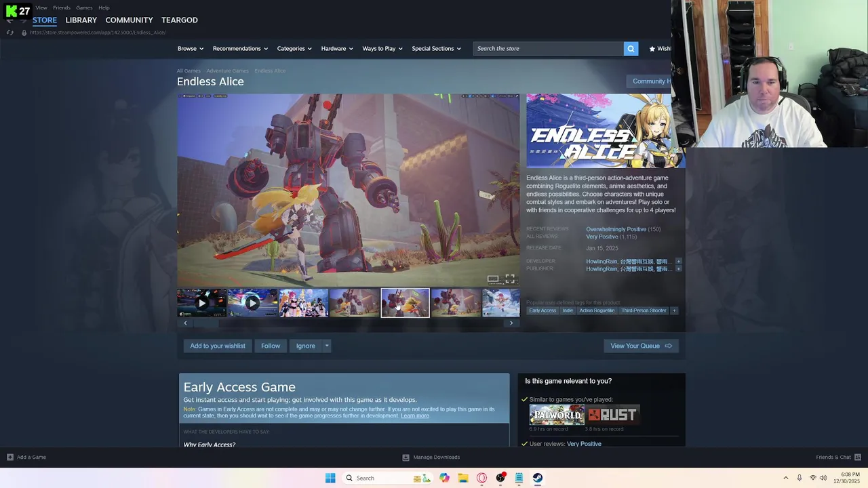The height and width of the screenshot is (488, 868).
Task: Show hidden system tray icons chevron
Action: coord(786,478)
